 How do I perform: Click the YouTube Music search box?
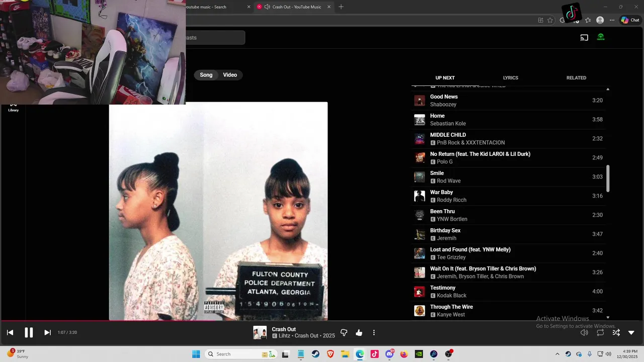click(x=215, y=38)
